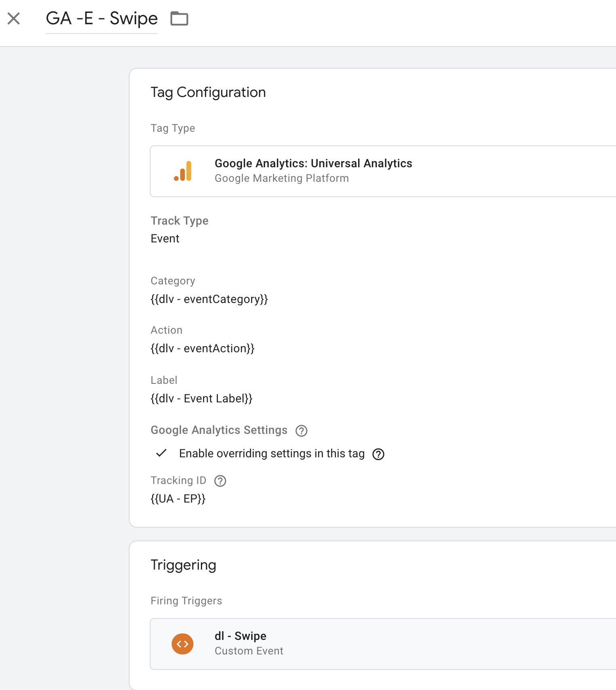The image size is (616, 690).
Task: Open help icon next to Tracking ID
Action: (x=220, y=481)
